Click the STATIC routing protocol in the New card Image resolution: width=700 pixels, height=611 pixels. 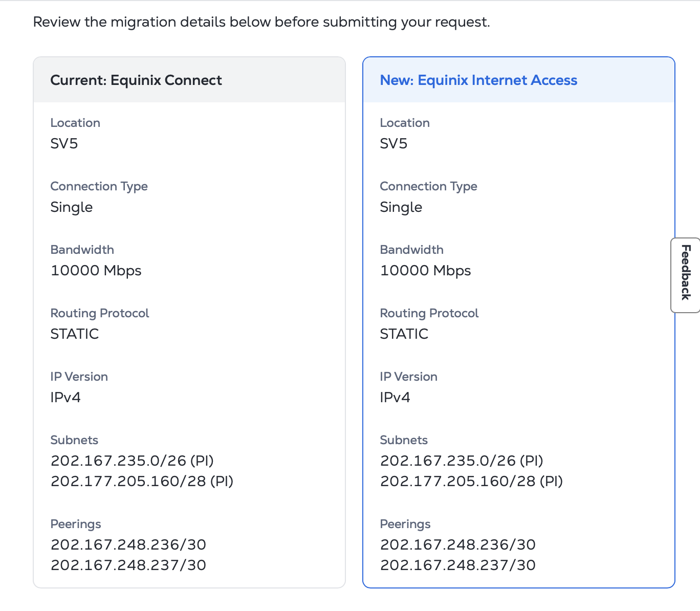click(x=404, y=334)
